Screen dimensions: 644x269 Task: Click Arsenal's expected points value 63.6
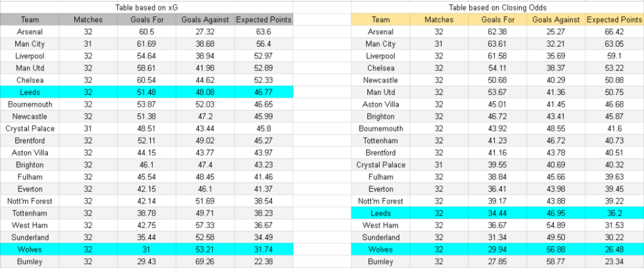pos(264,32)
